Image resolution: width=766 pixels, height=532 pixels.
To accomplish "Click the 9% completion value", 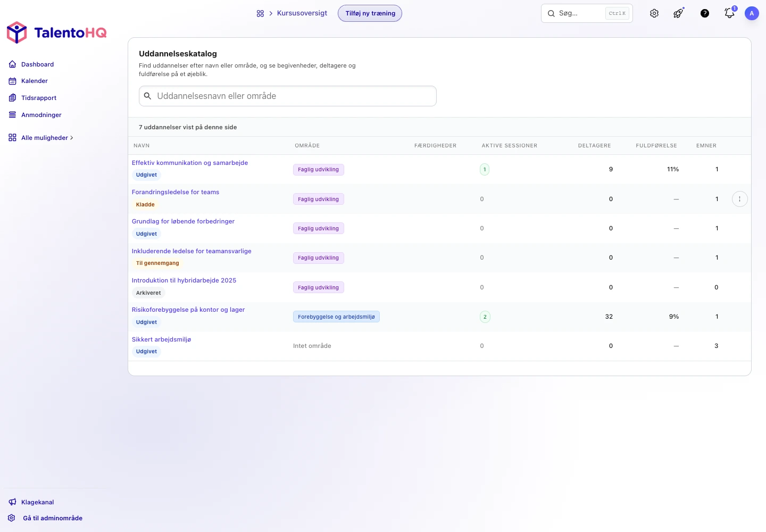I will coord(674,317).
